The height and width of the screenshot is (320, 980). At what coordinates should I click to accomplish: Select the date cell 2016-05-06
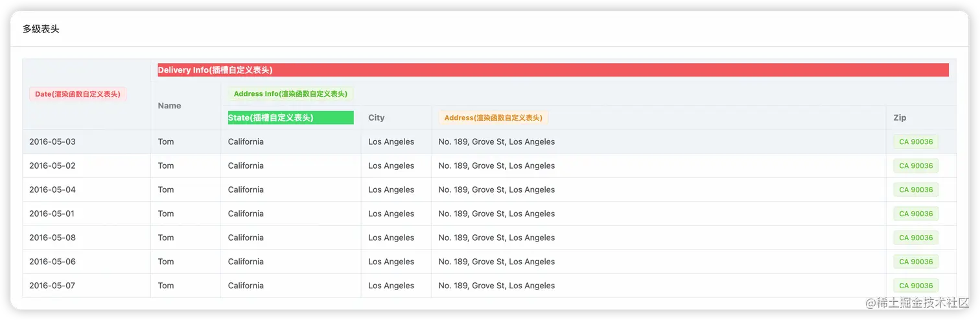[52, 262]
